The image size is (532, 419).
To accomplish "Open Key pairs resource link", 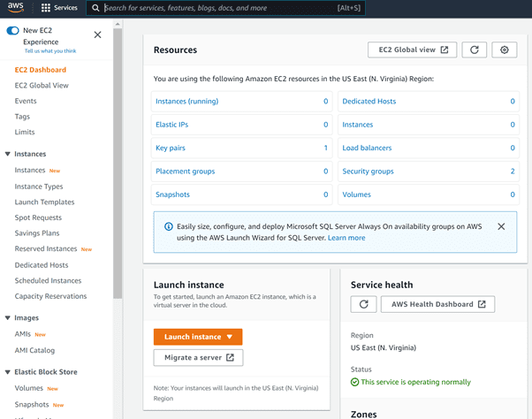I will pyautogui.click(x=171, y=148).
